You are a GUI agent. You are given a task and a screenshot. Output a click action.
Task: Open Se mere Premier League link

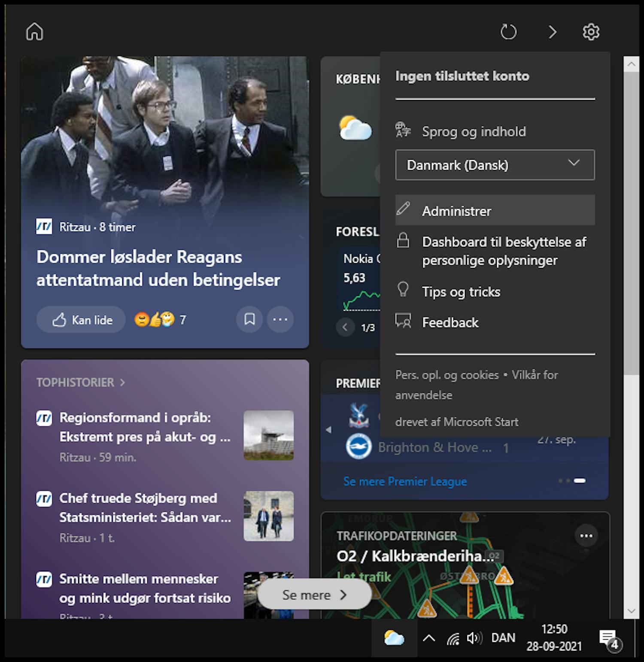click(x=405, y=481)
